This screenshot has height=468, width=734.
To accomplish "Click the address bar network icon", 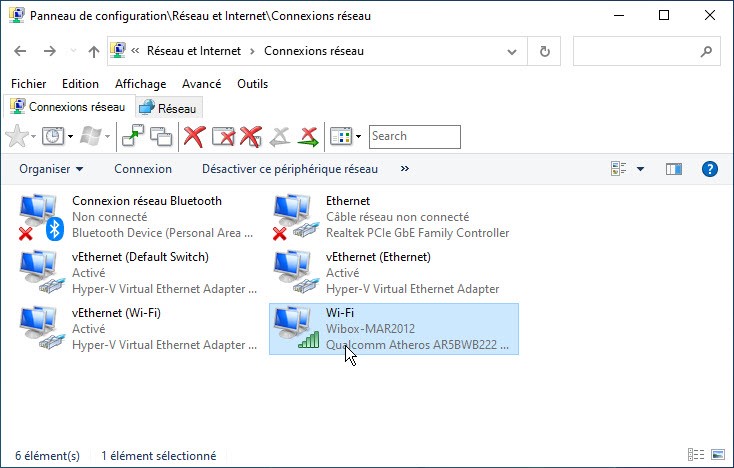I will (x=117, y=50).
